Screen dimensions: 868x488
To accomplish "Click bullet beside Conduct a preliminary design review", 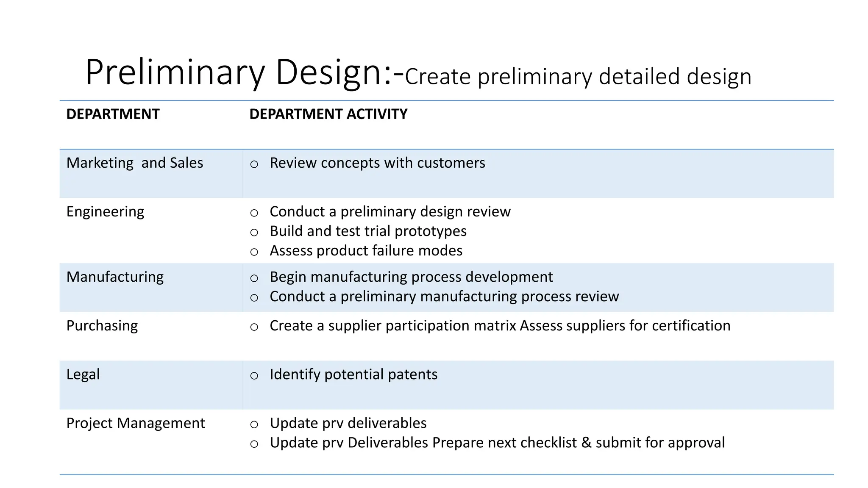I will pyautogui.click(x=254, y=213).
